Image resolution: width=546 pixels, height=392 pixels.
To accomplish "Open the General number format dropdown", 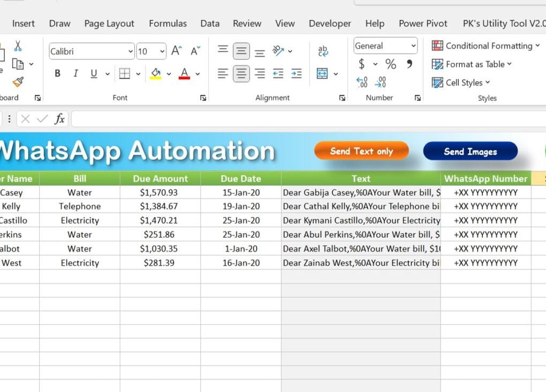I will click(413, 46).
